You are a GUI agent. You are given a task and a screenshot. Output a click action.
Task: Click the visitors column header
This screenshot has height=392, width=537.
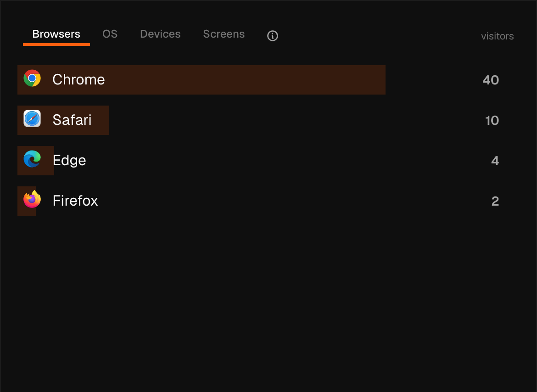click(x=497, y=36)
